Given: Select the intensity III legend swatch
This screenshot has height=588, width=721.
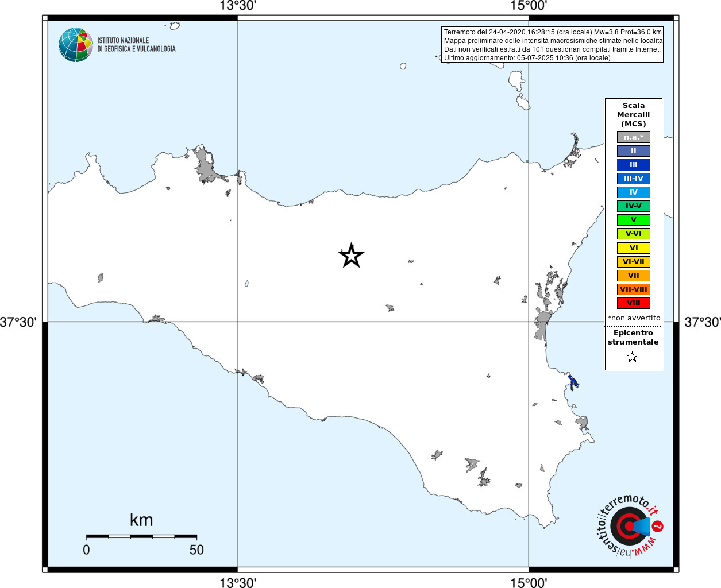Looking at the screenshot, I should [x=634, y=165].
